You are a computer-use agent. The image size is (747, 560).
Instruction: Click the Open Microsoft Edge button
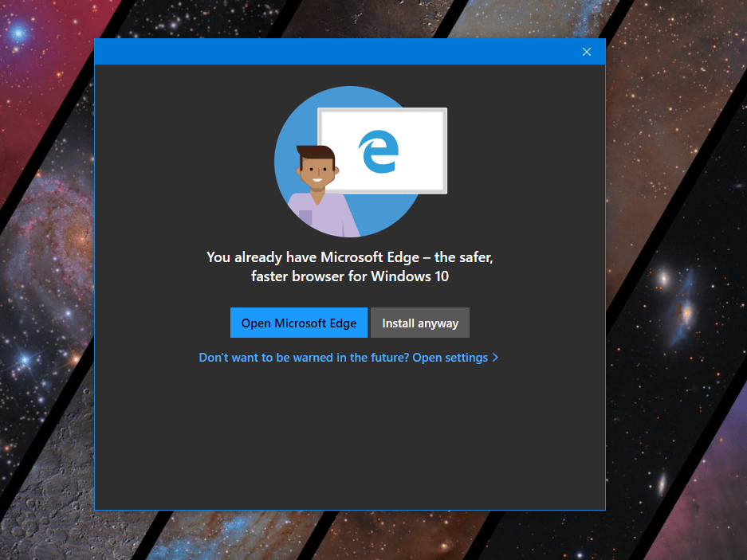[x=299, y=323]
